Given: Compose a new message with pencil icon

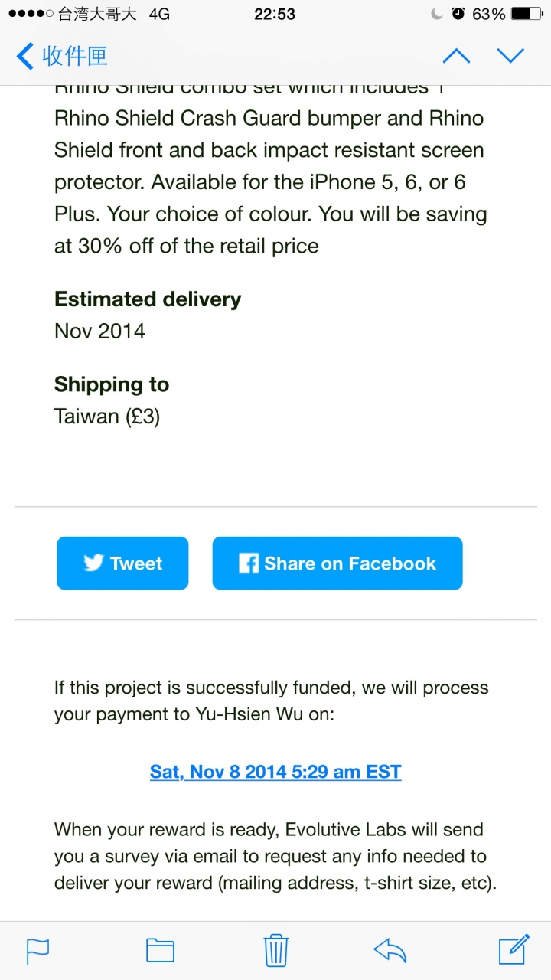Looking at the screenshot, I should 514,949.
